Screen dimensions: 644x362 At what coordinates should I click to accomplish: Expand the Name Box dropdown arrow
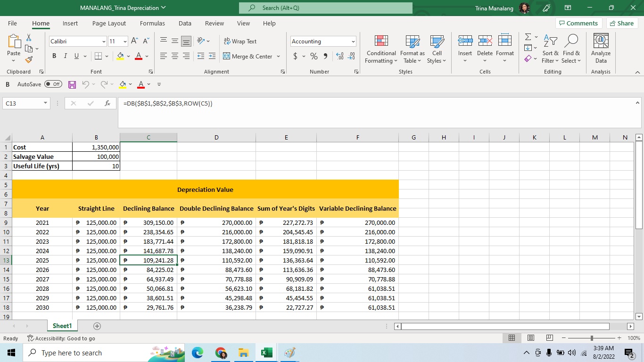(45, 103)
